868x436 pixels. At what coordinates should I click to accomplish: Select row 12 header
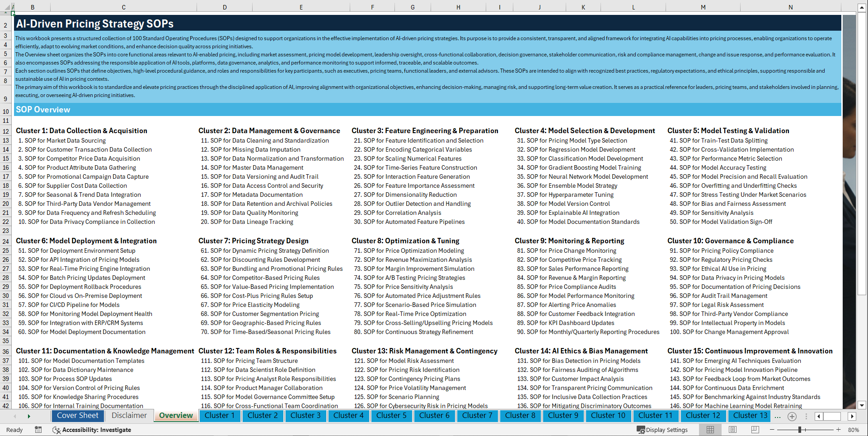(6, 130)
